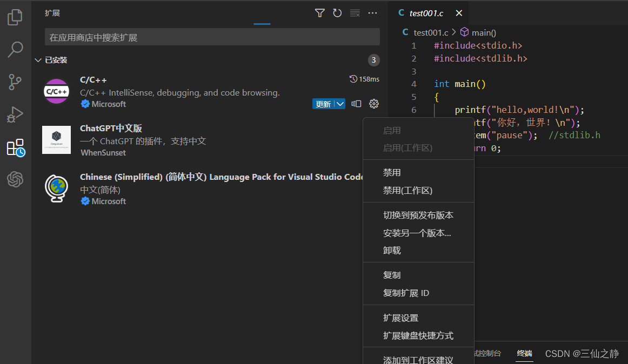The width and height of the screenshot is (628, 364).
Task: Switch to the 终端 panel tab
Action: click(x=524, y=353)
